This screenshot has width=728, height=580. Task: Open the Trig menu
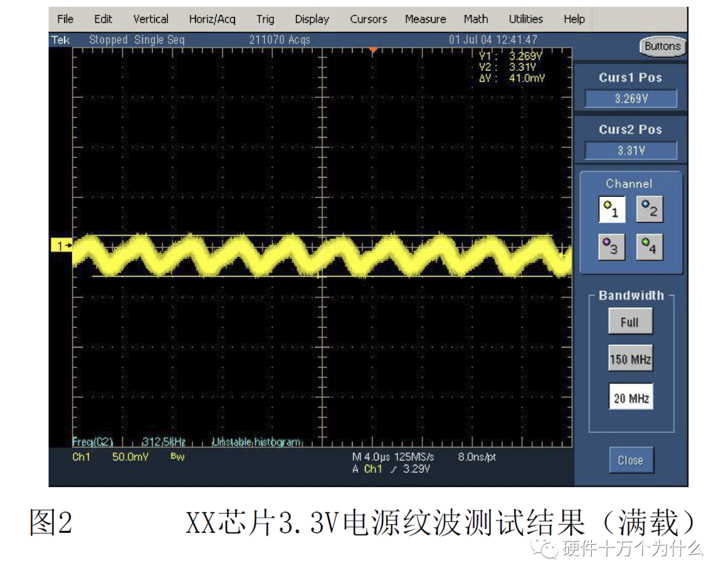[x=265, y=19]
